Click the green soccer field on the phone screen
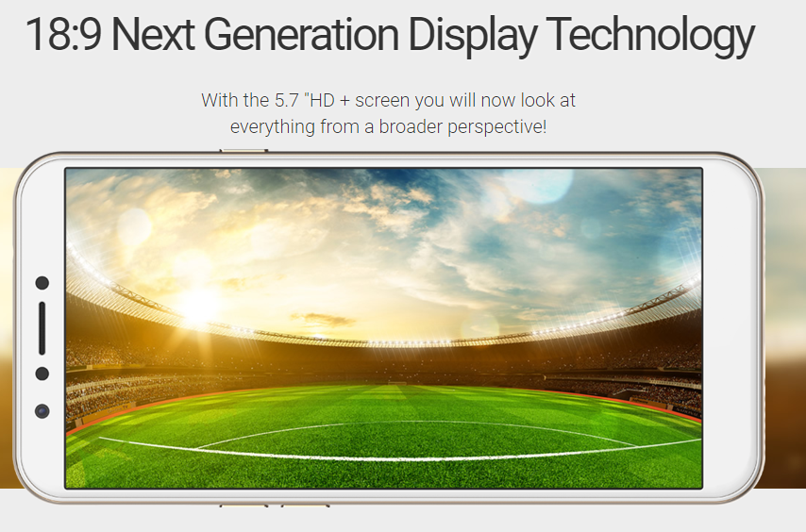806x532 pixels. click(383, 437)
